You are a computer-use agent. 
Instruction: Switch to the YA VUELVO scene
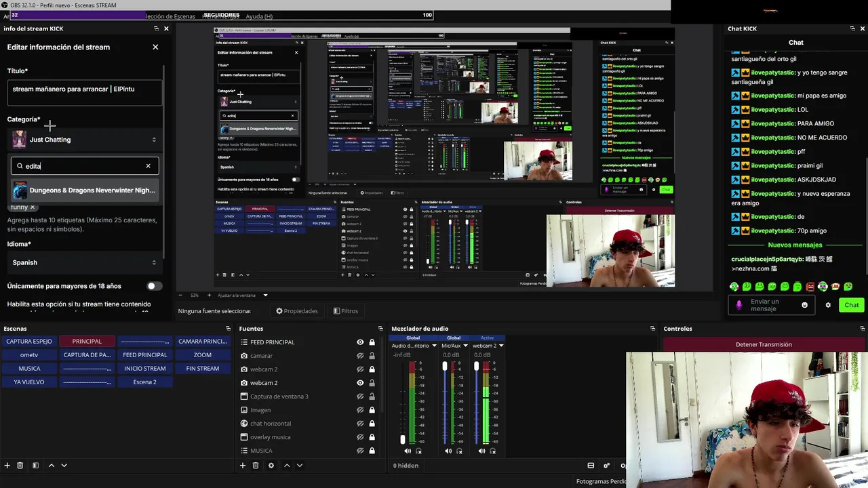29,382
